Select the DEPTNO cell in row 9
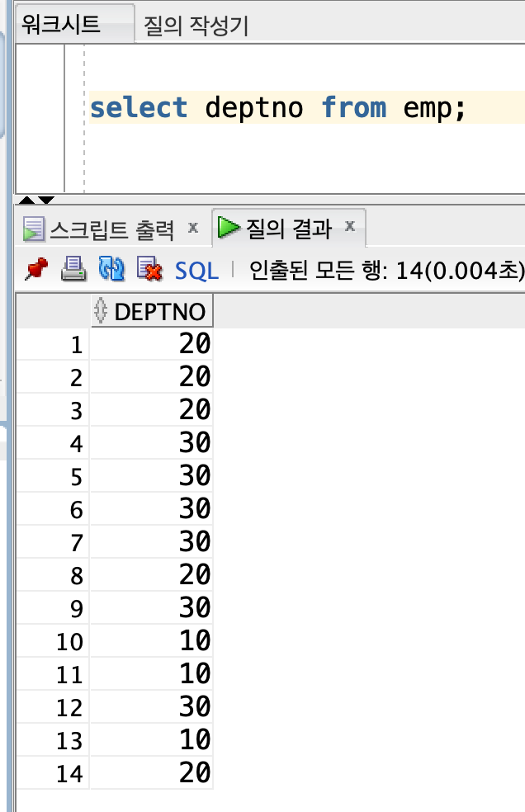Image resolution: width=525 pixels, height=812 pixels. 152,608
